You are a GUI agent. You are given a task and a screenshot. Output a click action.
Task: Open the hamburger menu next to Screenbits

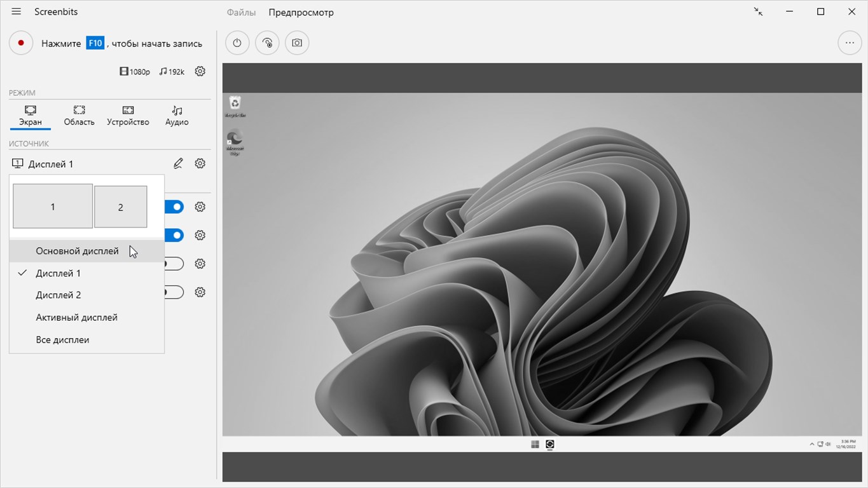point(17,12)
